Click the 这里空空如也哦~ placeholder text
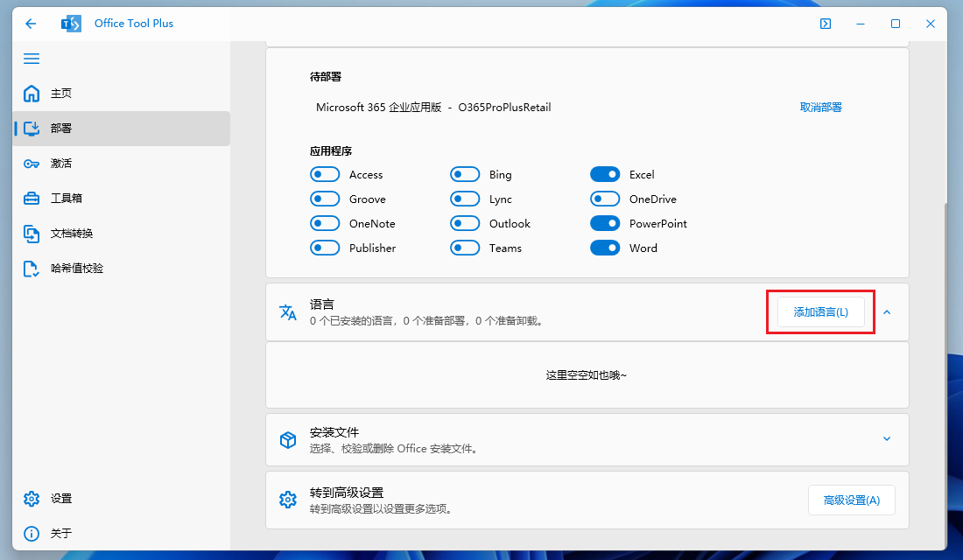This screenshot has width=963, height=560. tap(587, 375)
